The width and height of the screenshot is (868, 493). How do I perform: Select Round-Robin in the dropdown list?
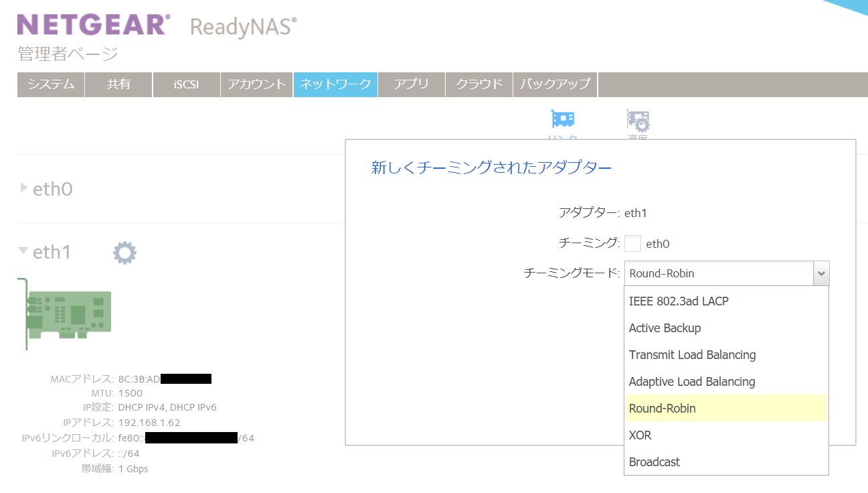click(662, 409)
